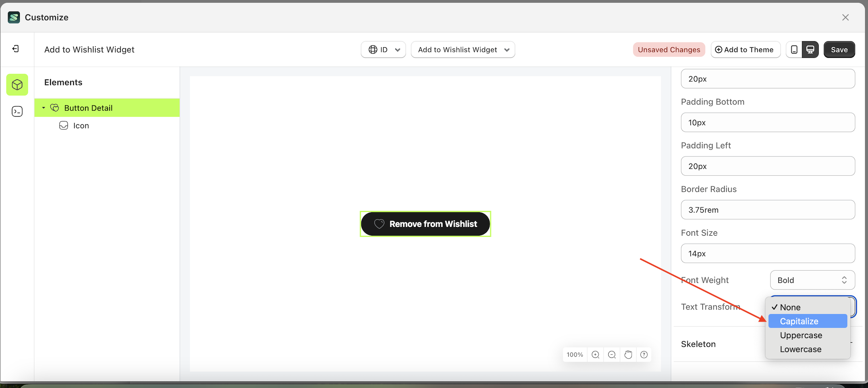Select the hand pan tool icon
868x388 pixels.
pos(628,354)
